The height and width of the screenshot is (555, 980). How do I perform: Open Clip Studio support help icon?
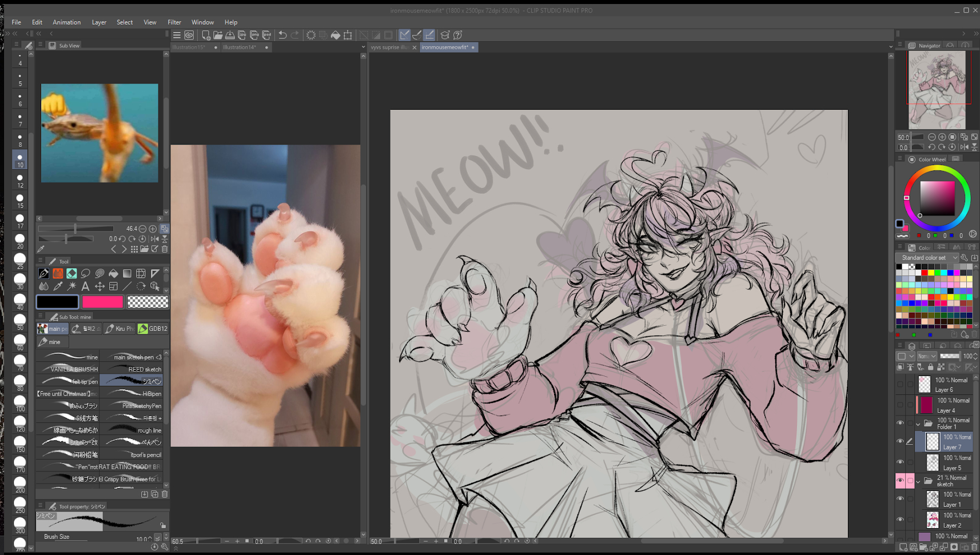(457, 35)
